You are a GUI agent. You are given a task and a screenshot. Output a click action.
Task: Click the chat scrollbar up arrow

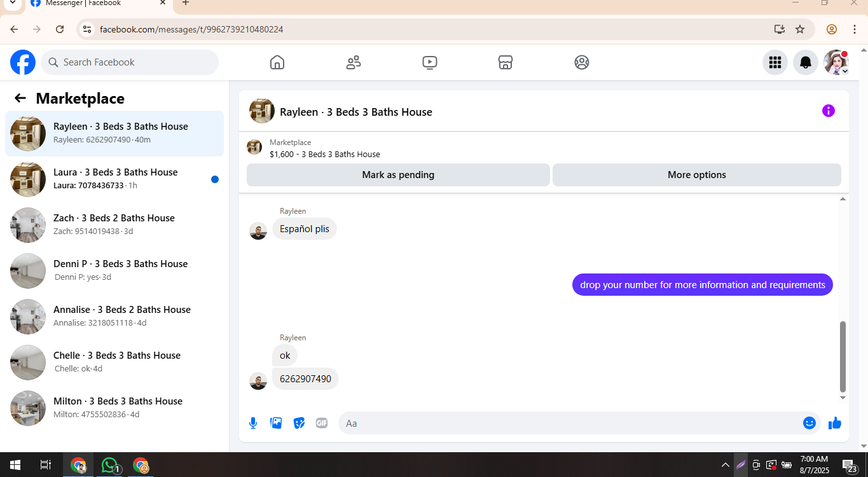click(843, 199)
